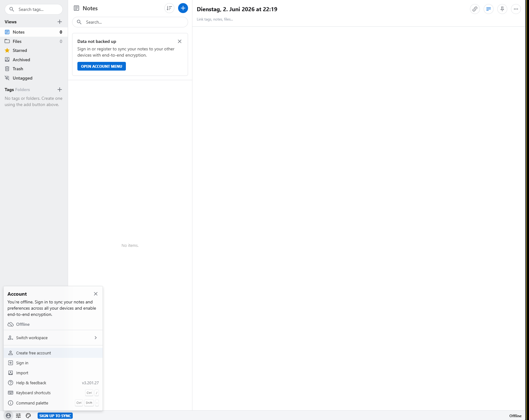Close the Account popup
The height and width of the screenshot is (420, 529).
click(x=96, y=294)
